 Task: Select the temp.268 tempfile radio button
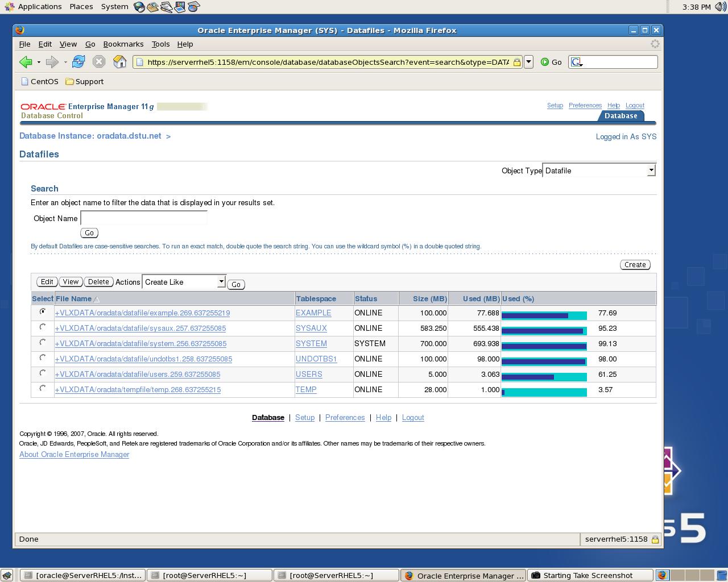click(43, 388)
